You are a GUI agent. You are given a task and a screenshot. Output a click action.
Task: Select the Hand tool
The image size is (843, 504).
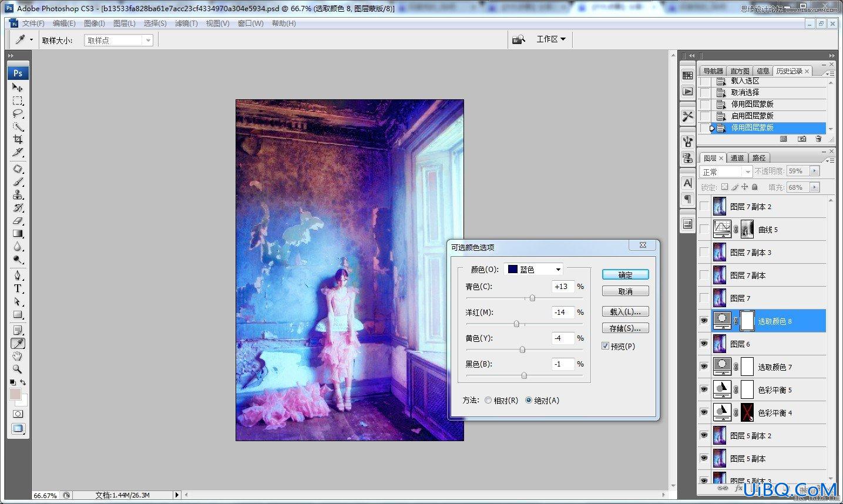tap(18, 357)
